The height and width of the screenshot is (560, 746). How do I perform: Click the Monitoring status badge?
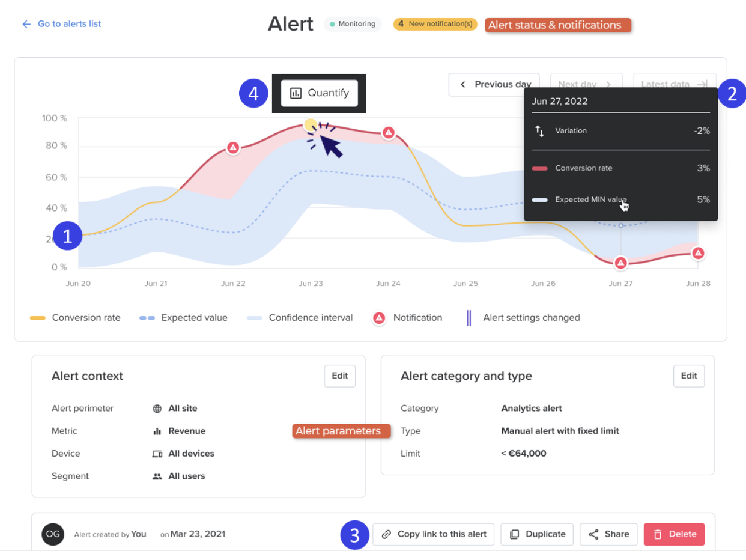353,24
